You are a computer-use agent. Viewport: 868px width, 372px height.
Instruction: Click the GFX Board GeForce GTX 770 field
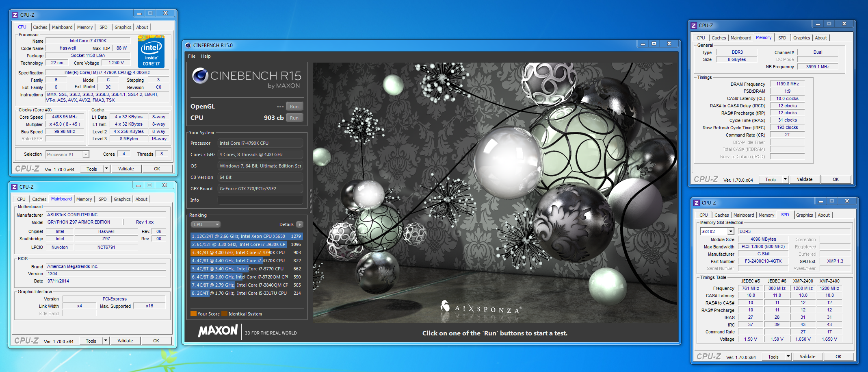260,189
